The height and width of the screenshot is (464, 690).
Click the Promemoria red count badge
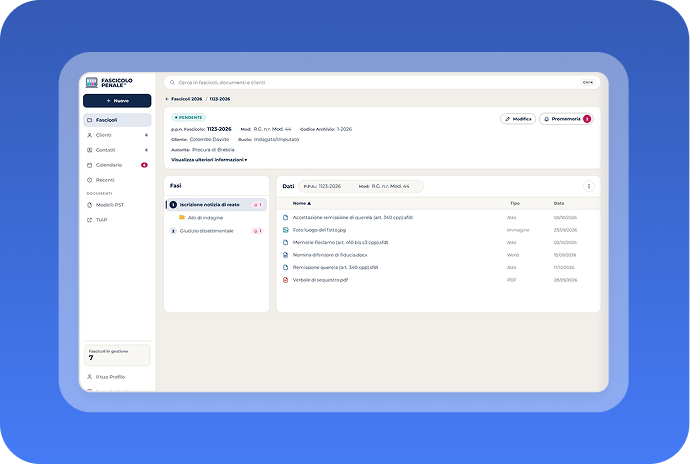click(587, 119)
